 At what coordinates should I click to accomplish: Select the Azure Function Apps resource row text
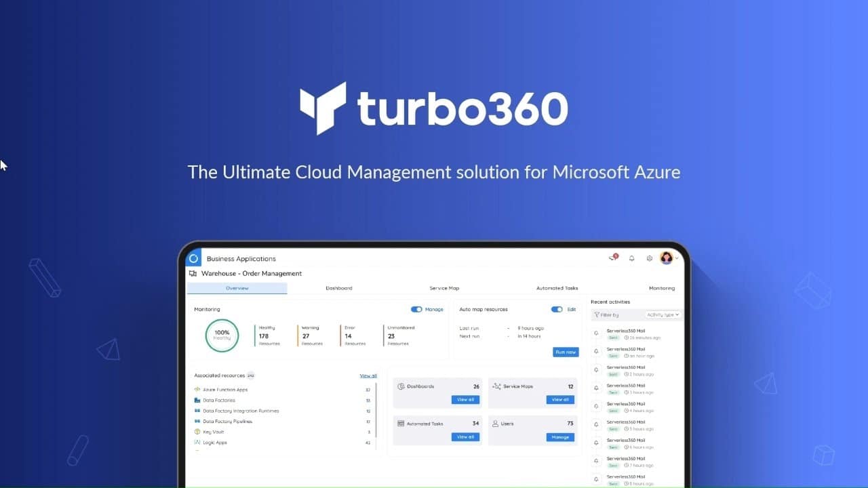[x=225, y=390]
